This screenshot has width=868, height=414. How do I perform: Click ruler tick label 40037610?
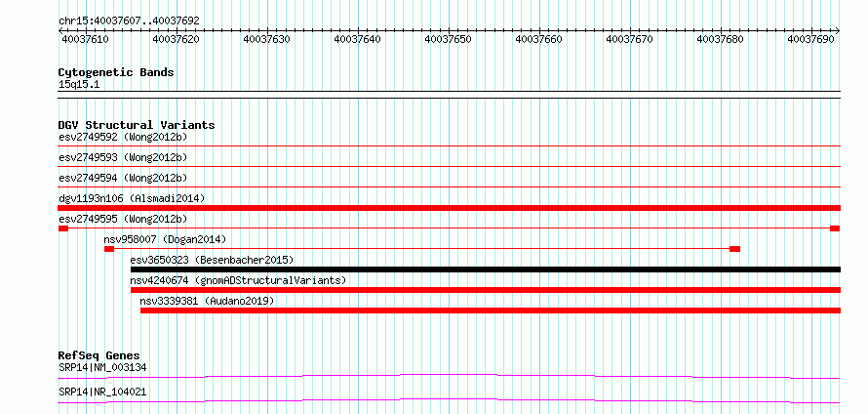tap(85, 39)
